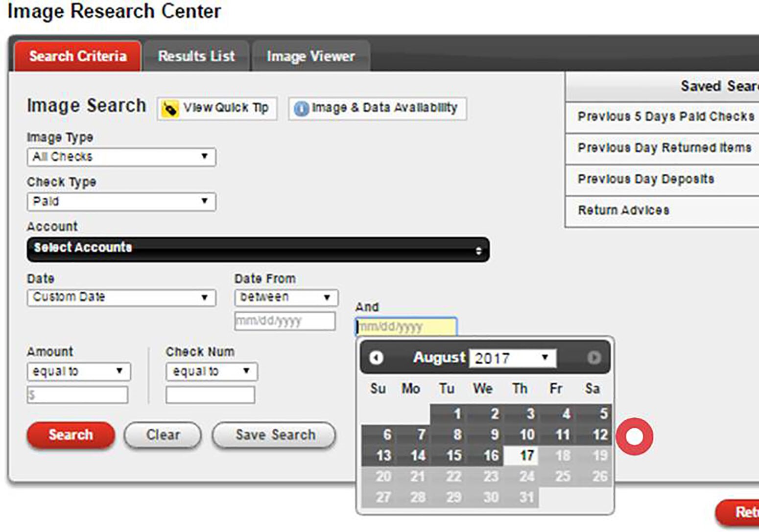Viewport: 759px width, 532px height.
Task: Switch to the Image Viewer tab
Action: coord(310,56)
